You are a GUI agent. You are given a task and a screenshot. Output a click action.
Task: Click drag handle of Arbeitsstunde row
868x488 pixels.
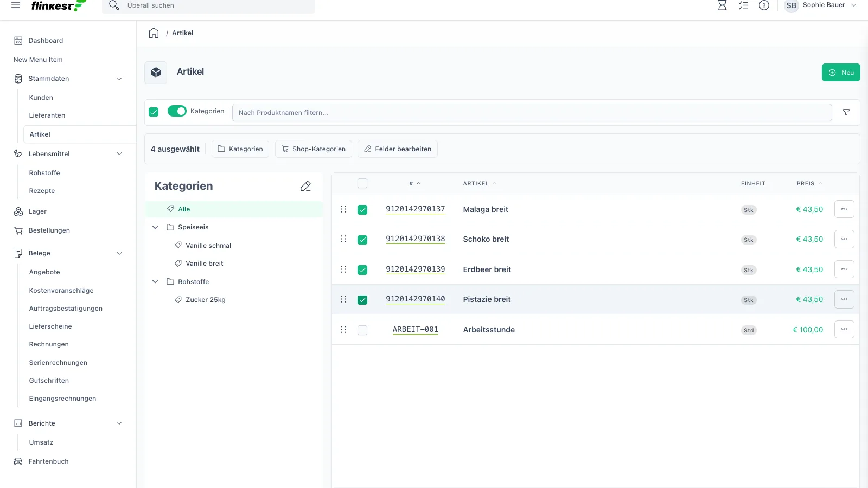pos(343,330)
